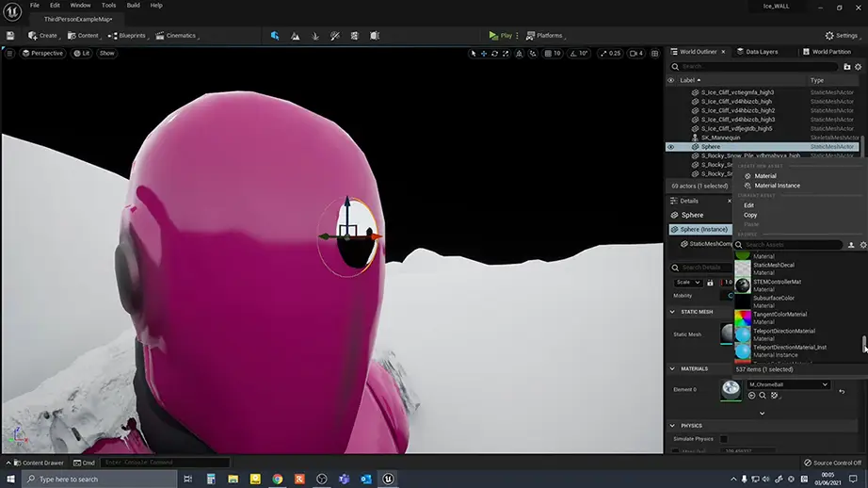Enable the Simulate Physics checkbox

724,439
